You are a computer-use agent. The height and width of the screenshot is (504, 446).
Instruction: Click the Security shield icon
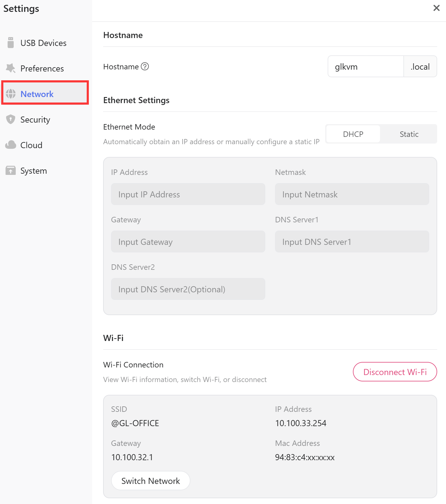point(11,119)
